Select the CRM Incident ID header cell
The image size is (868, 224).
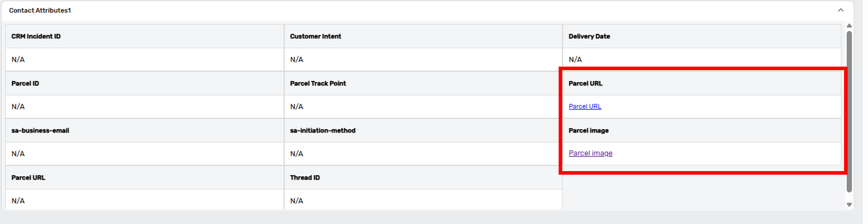tap(36, 36)
